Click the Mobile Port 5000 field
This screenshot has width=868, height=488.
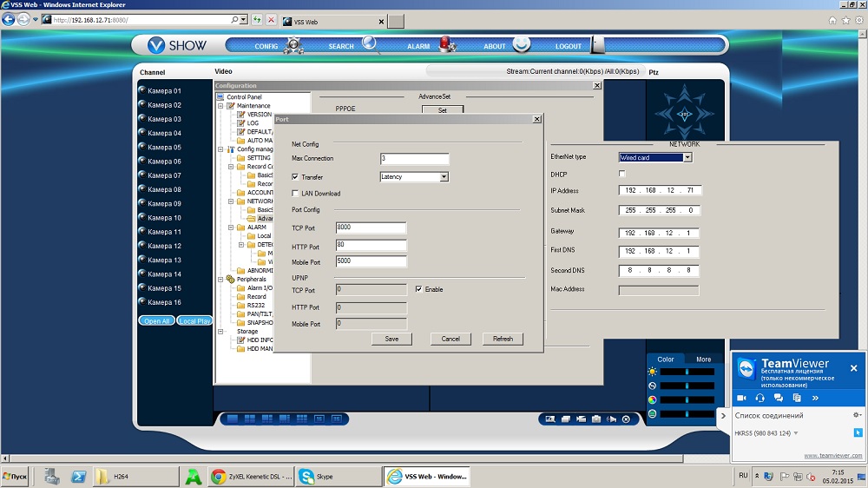(371, 261)
